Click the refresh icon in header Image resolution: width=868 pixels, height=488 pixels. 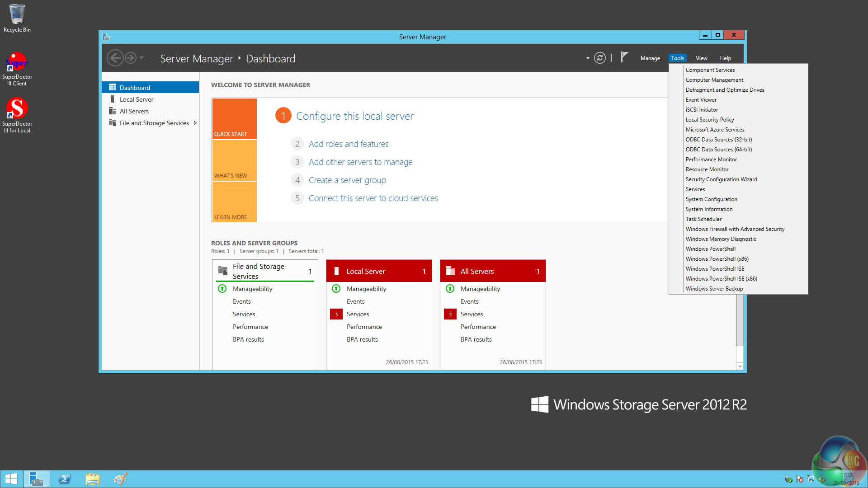pos(599,58)
